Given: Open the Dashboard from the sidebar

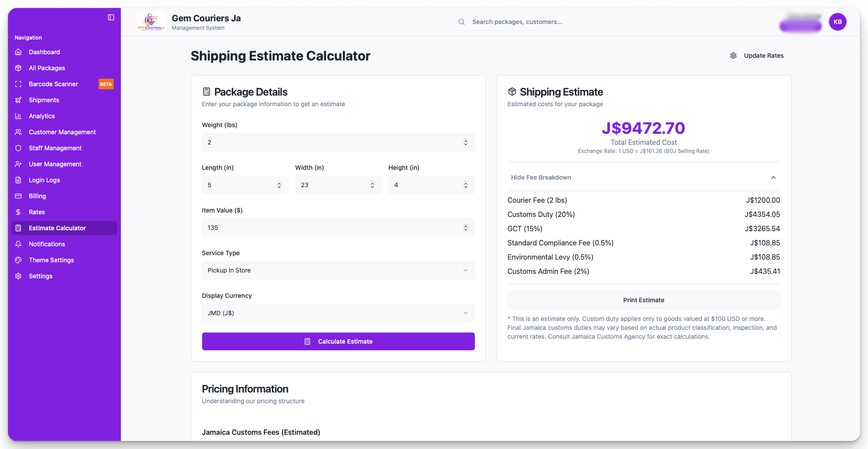Looking at the screenshot, I should [44, 52].
